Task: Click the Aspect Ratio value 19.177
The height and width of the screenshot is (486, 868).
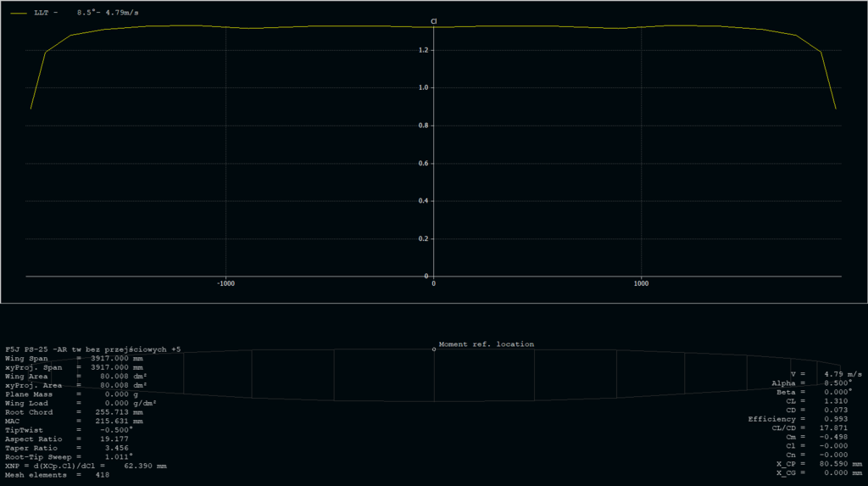Action: [x=114, y=439]
